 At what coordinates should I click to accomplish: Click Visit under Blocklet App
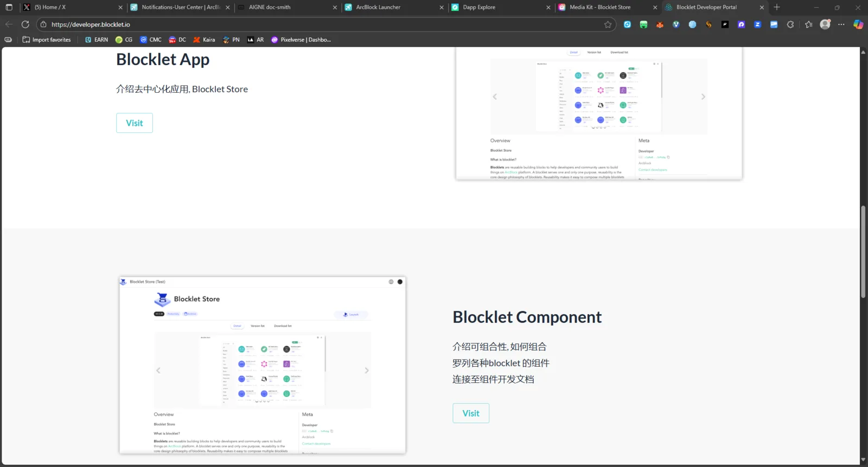tap(135, 123)
